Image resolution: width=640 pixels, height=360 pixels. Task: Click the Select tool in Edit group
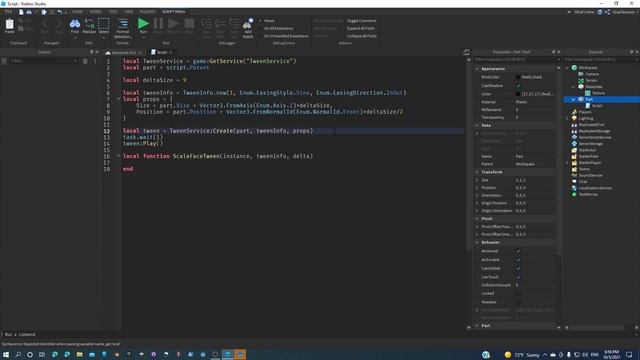(x=104, y=26)
